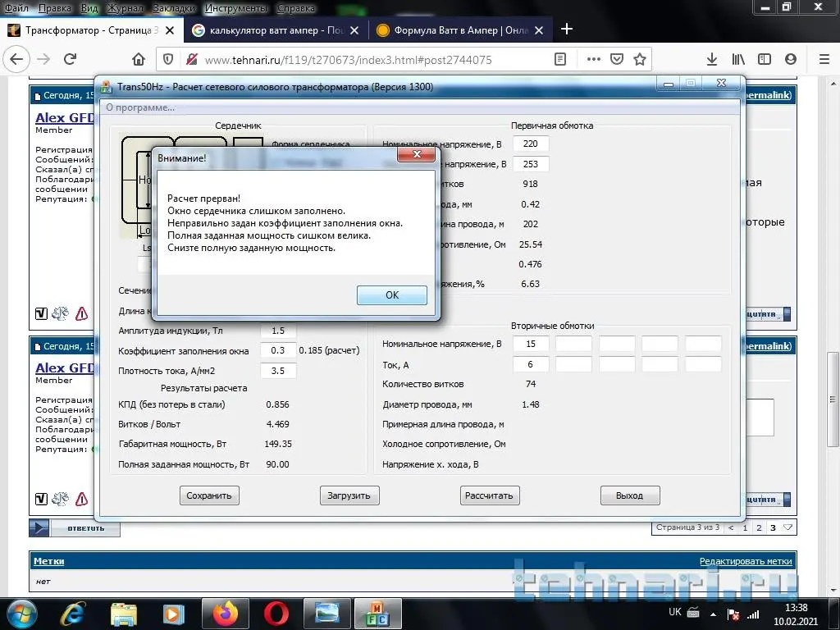This screenshot has height=630, width=840.
Task: Click the primary voltage 253 field
Action: coord(531,164)
